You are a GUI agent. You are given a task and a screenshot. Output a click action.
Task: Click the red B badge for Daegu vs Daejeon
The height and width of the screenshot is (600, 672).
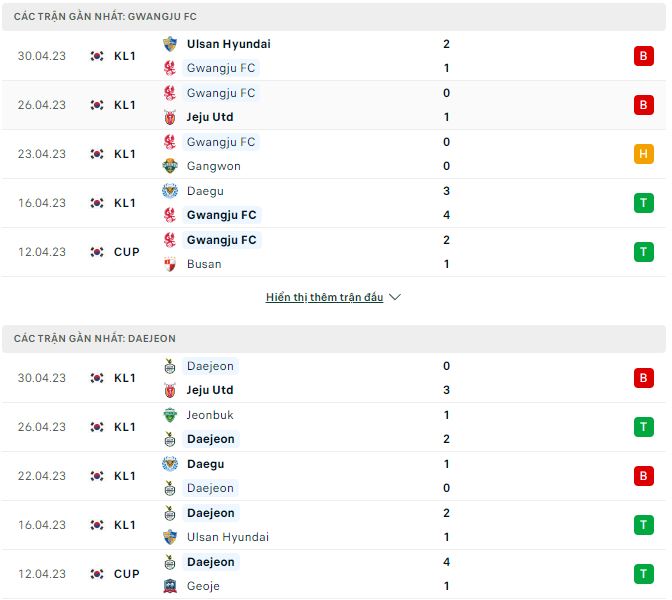point(643,476)
